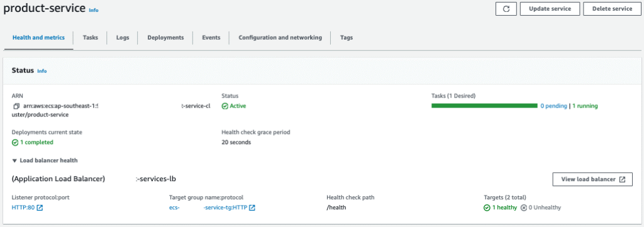
Task: Collapse the Load balancer health section
Action: [x=45, y=160]
